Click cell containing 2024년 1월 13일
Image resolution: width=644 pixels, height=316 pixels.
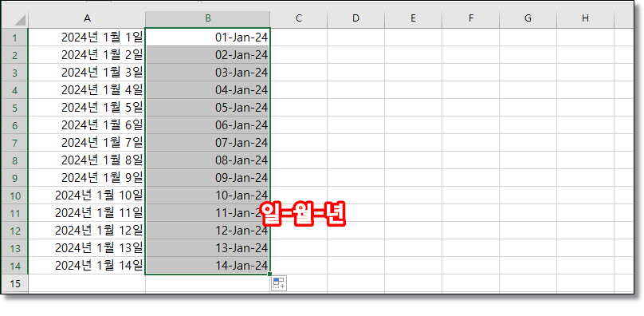pos(87,248)
